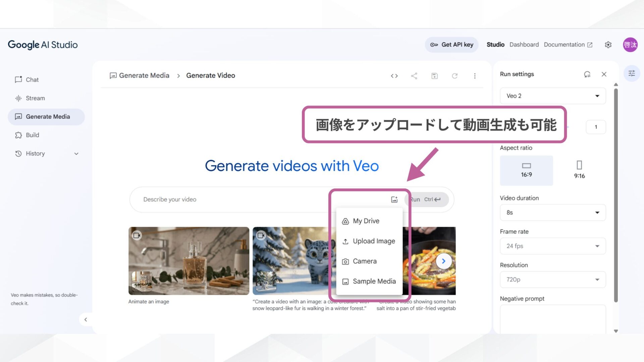Open the stir-fried vegetables sample thumbnail
Screen dimensions: 644x362
[429, 261]
